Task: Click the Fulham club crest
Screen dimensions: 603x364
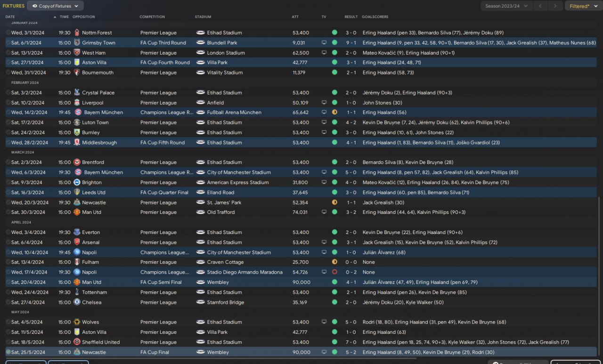Action: point(77,262)
